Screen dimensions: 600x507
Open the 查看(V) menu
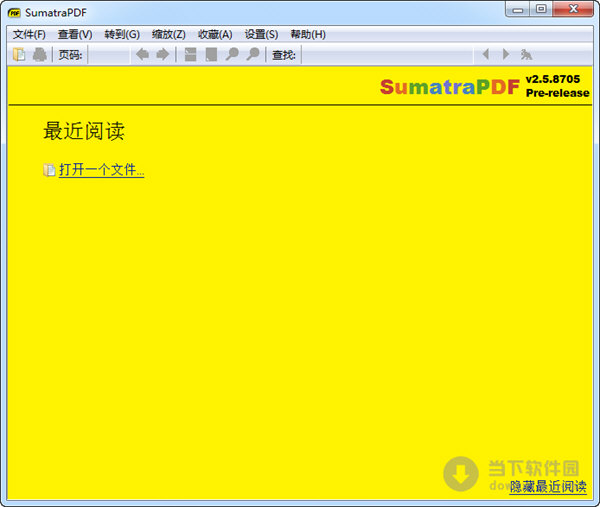pos(75,34)
